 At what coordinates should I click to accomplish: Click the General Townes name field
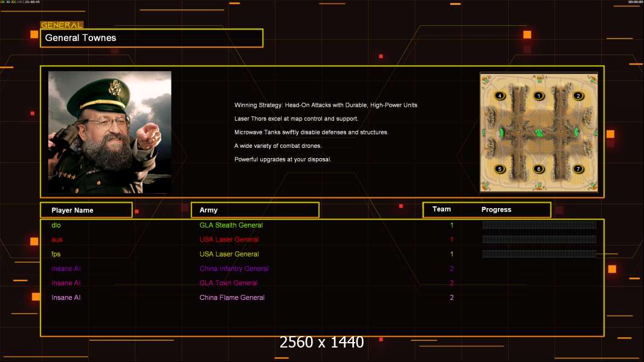[x=152, y=38]
